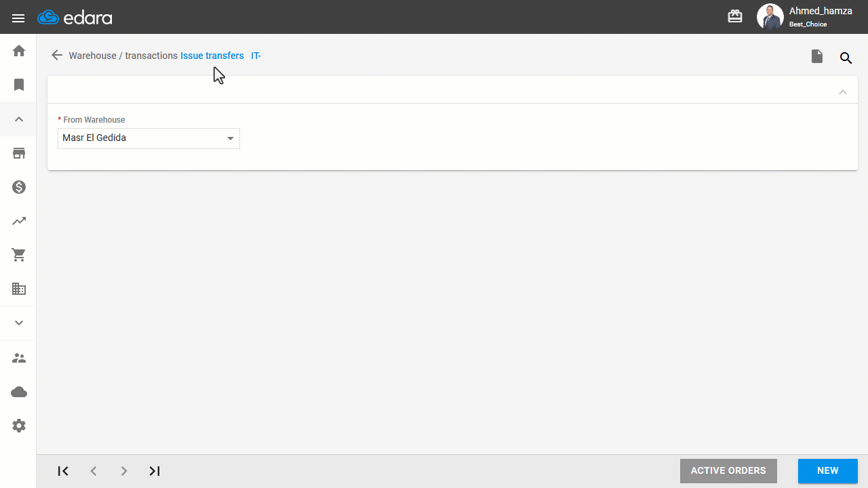Go to next record

point(124,471)
